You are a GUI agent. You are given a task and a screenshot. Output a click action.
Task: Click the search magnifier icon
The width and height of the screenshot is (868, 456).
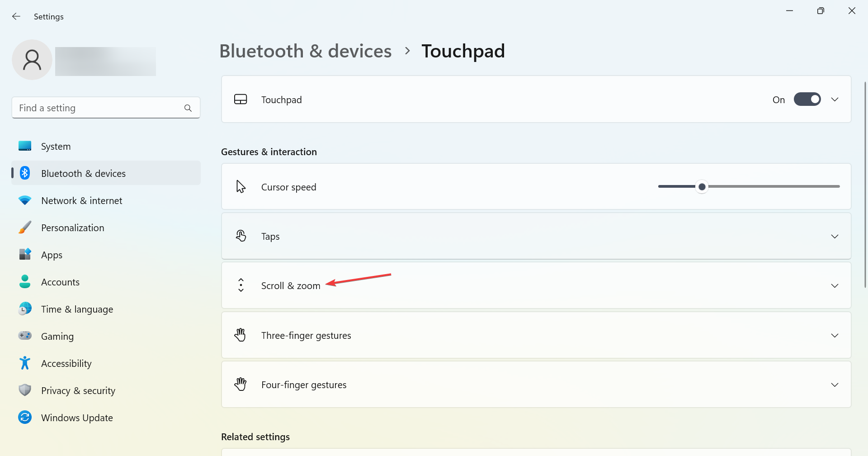pos(188,108)
